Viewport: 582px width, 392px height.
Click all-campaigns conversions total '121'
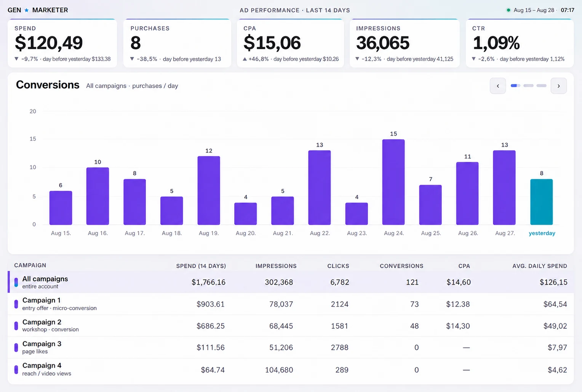(x=413, y=282)
